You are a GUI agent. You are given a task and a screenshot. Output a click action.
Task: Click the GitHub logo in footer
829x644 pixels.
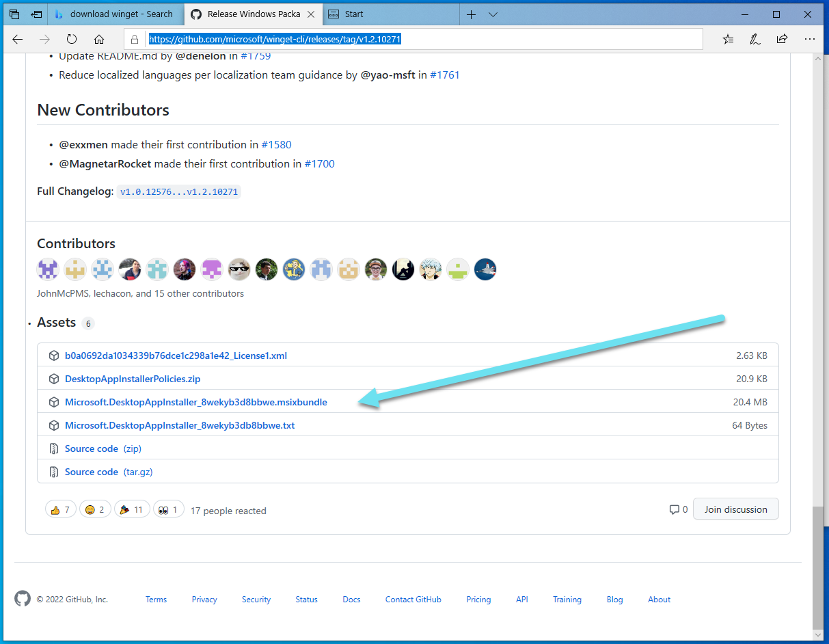23,599
